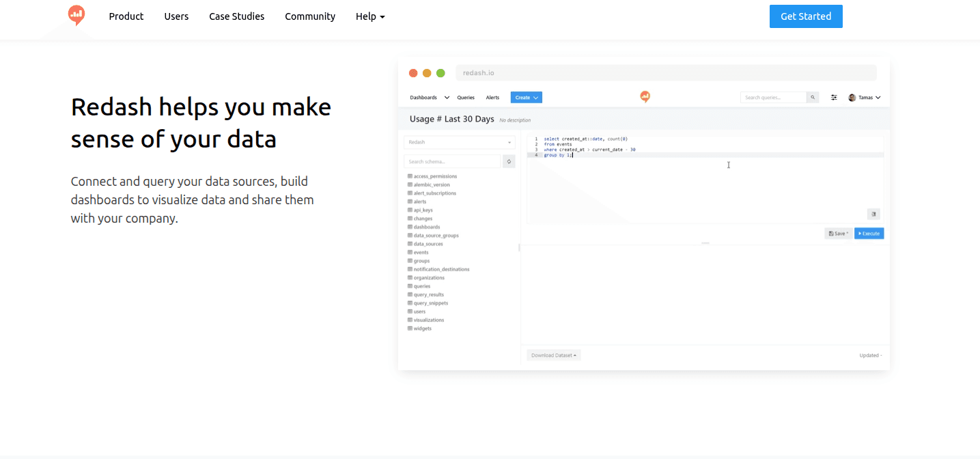Click the table icon beside access_permissions
This screenshot has width=980, height=459.
point(410,176)
